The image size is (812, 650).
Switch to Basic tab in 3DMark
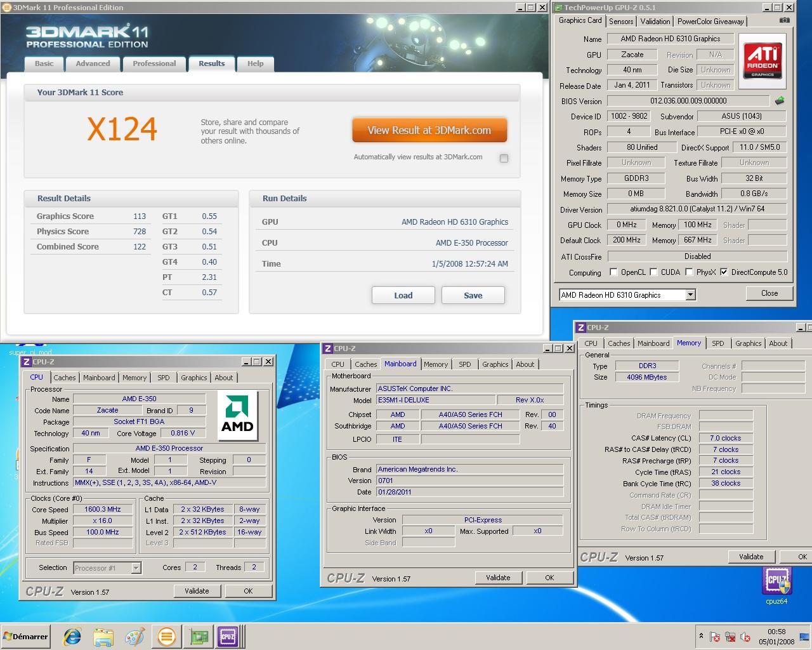(x=44, y=63)
